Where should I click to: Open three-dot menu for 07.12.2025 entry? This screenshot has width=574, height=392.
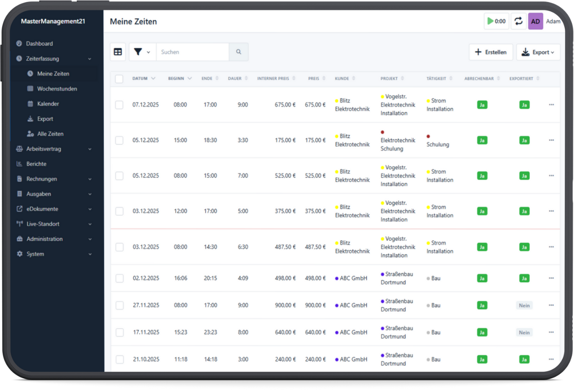(x=551, y=105)
